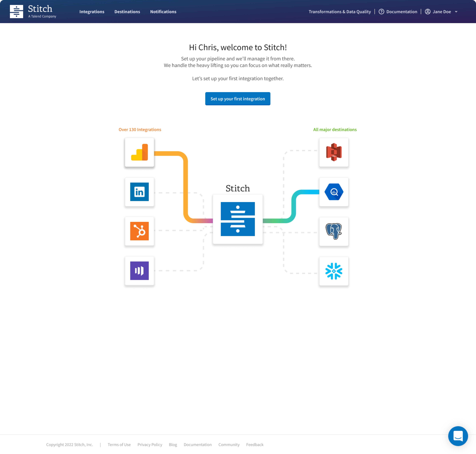This screenshot has height=454, width=476.
Task: Click the Google Analytics integration icon
Action: coord(139,152)
